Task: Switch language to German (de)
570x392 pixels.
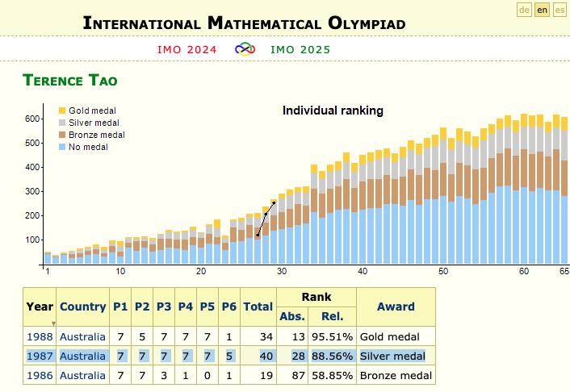Action: (524, 10)
